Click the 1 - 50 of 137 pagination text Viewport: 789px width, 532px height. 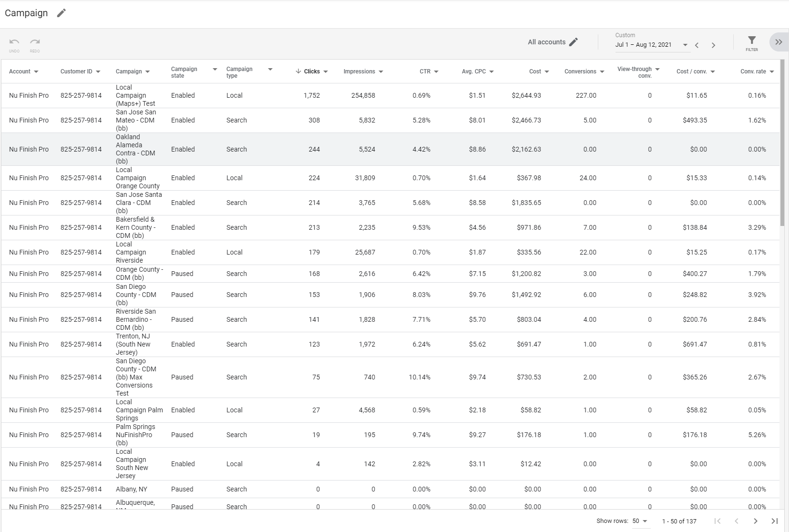click(679, 521)
